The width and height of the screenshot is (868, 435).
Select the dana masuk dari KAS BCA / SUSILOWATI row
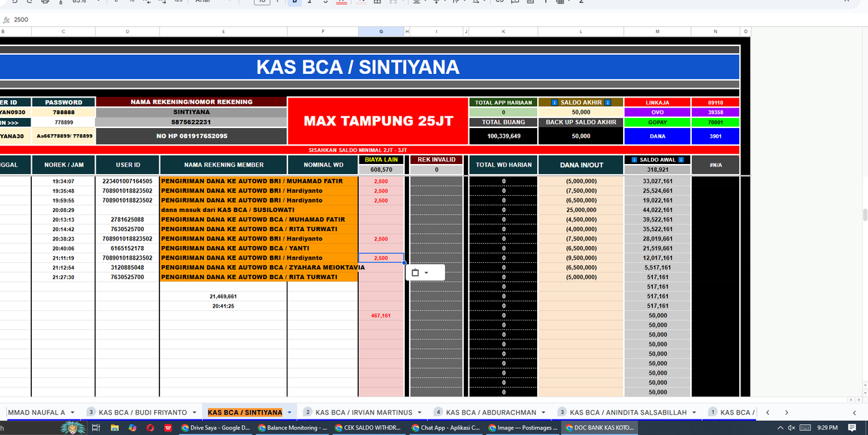[x=258, y=210]
